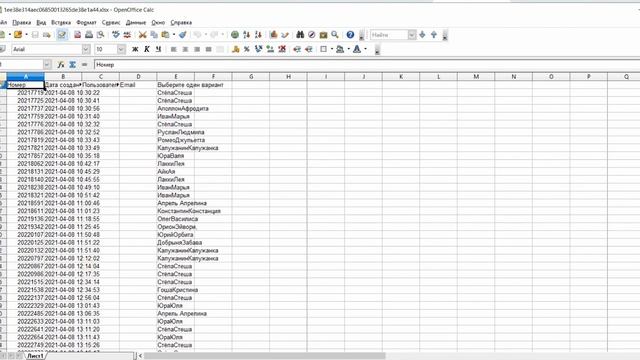Viewport: 640px width, 360px height.
Task: Merge the selected cells
Action: (x=220, y=49)
